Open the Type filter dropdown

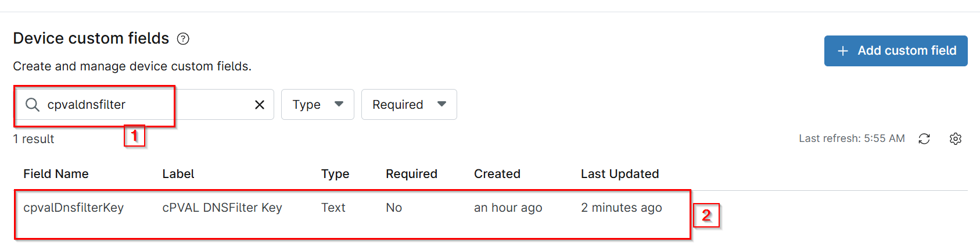(x=317, y=105)
